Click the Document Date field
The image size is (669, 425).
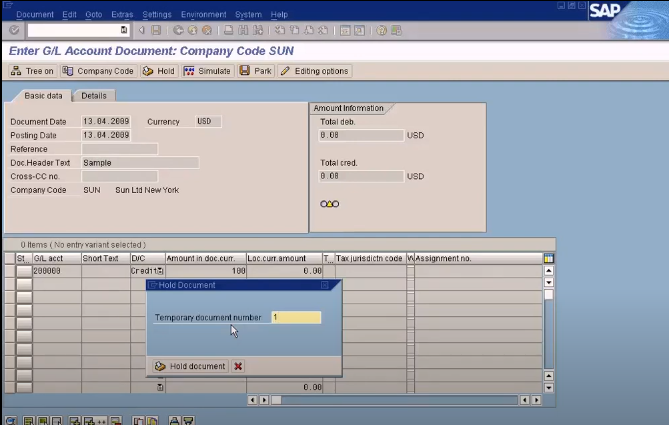coord(106,122)
